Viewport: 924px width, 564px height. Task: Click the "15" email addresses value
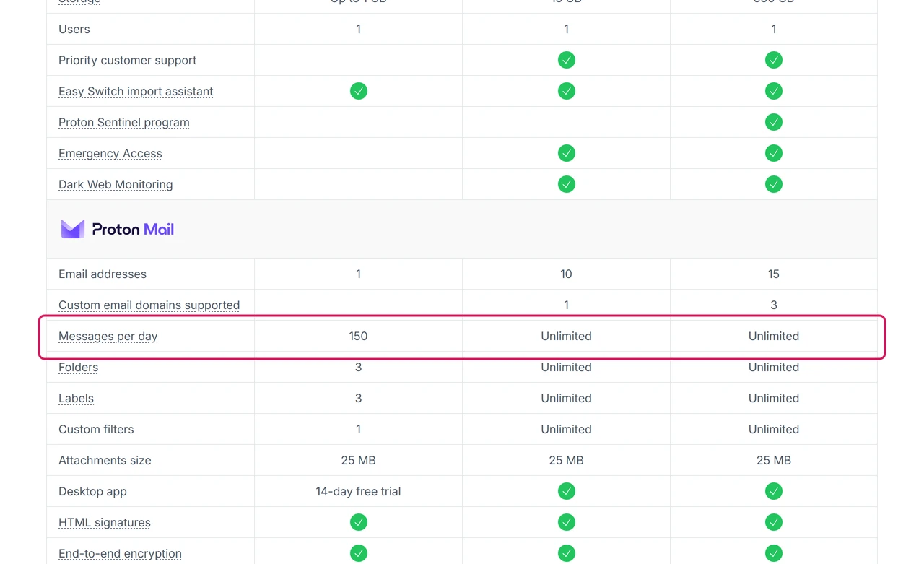(774, 274)
